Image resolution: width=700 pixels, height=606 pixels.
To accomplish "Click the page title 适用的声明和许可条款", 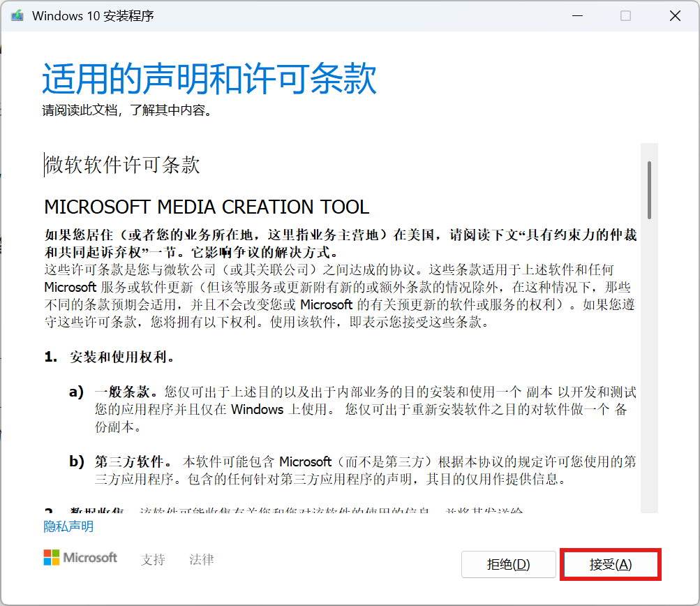I will [209, 79].
